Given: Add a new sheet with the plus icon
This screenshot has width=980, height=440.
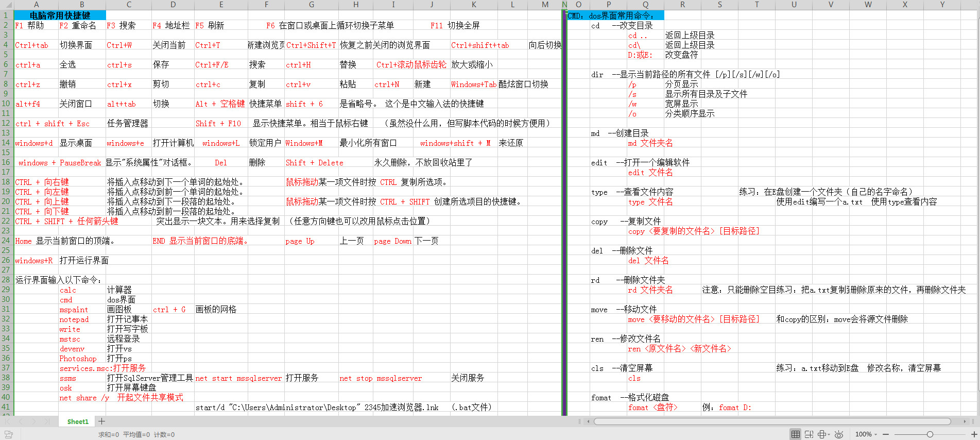Looking at the screenshot, I should [x=102, y=421].
